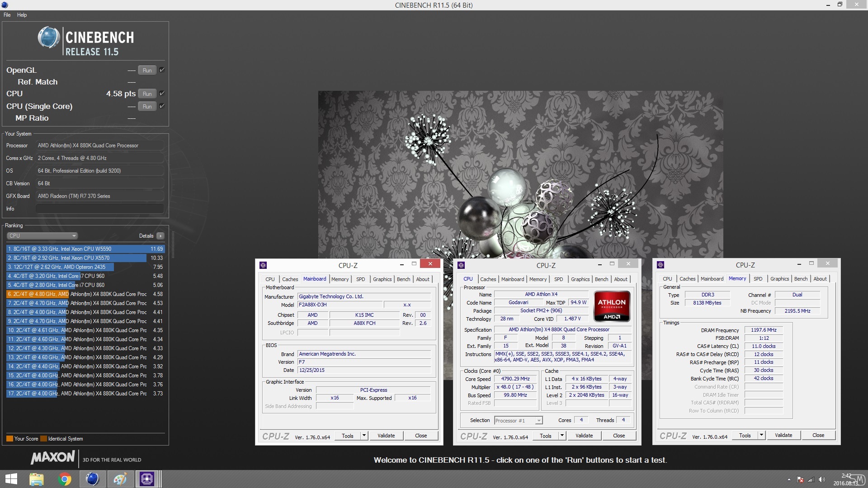868x488 pixels.
Task: Click CPU-Z icon in Mainboard window title bar
Action: point(263,265)
